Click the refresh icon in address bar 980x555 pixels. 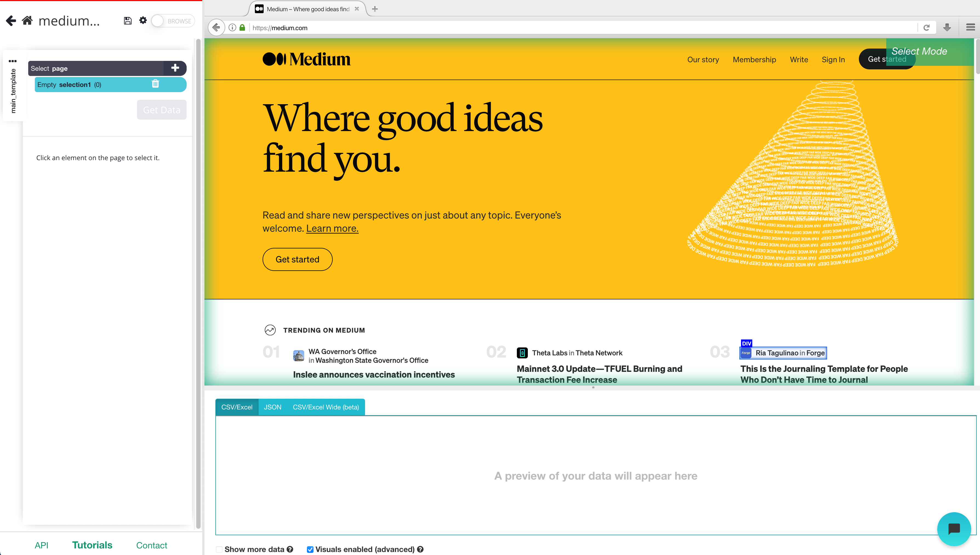(x=927, y=28)
